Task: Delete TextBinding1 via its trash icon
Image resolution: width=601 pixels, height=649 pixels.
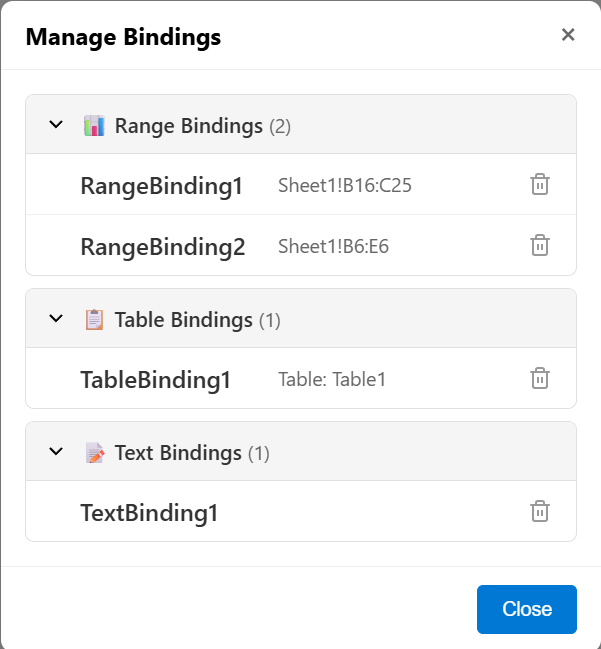Action: point(539,511)
